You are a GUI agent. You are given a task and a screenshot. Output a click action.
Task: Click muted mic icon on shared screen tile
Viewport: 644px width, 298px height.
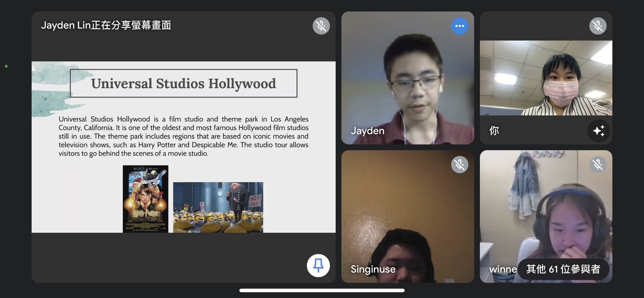click(x=321, y=26)
